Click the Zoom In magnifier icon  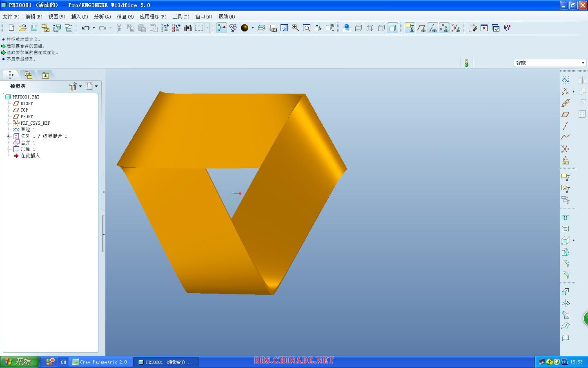[295, 28]
